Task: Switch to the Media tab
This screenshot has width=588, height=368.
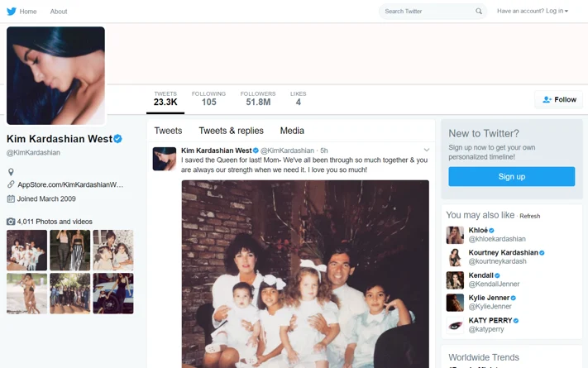Action: click(x=292, y=131)
